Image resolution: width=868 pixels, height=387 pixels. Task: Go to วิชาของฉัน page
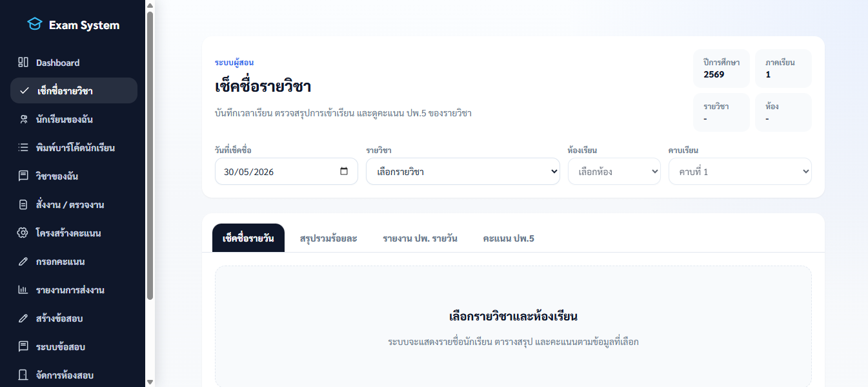point(74,176)
